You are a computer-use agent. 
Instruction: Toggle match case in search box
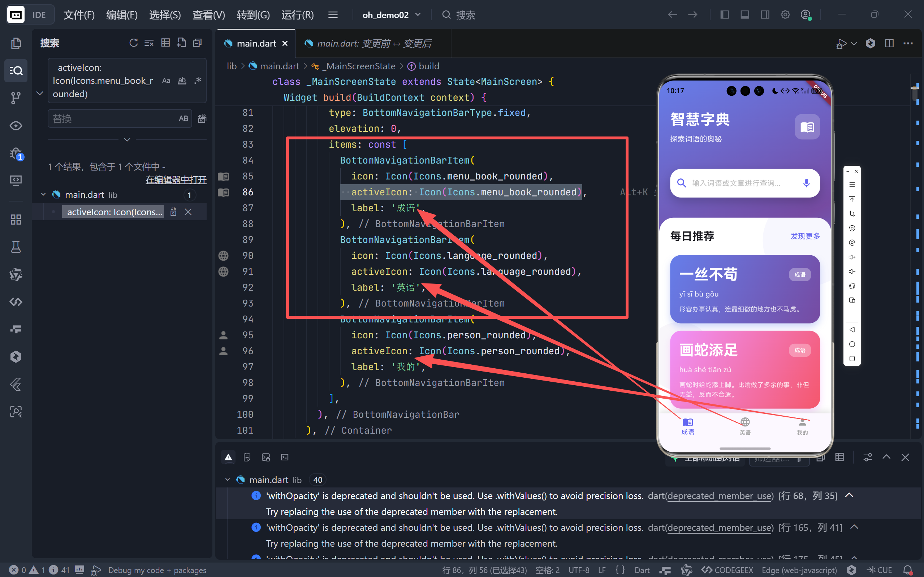pyautogui.click(x=166, y=81)
